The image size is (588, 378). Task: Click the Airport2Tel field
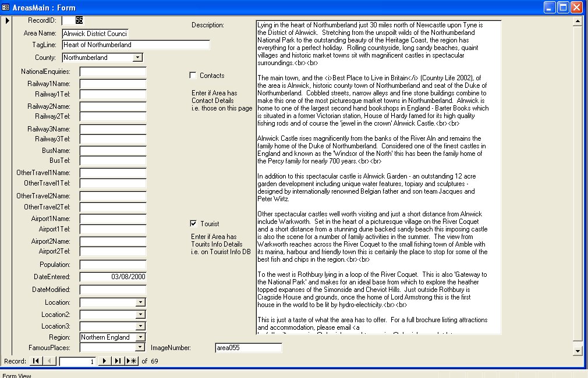(113, 251)
